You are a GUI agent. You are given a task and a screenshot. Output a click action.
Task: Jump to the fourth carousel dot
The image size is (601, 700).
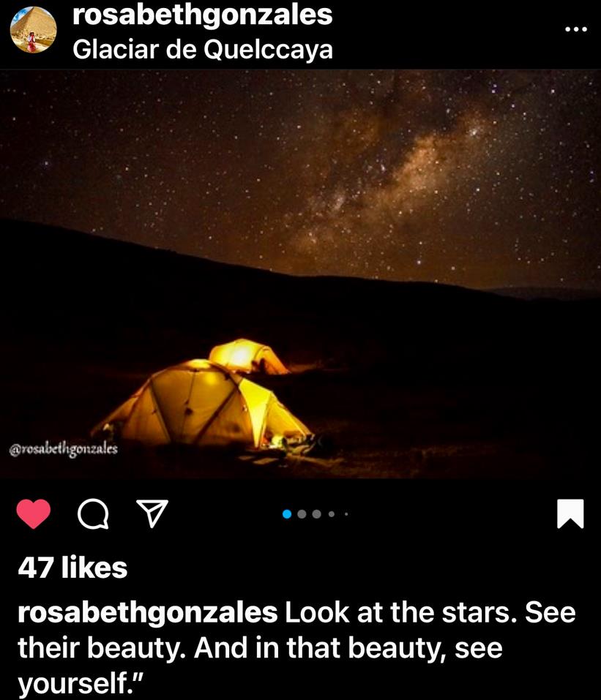coord(332,514)
